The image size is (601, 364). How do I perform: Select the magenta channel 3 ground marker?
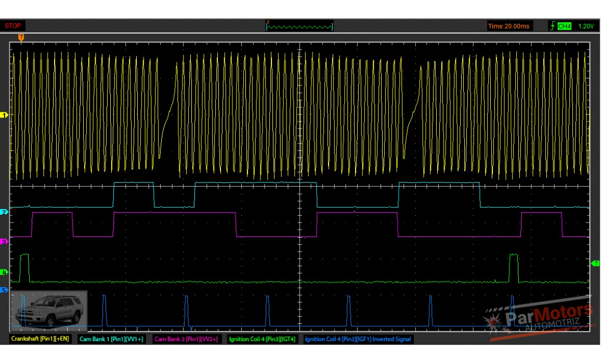(5, 242)
